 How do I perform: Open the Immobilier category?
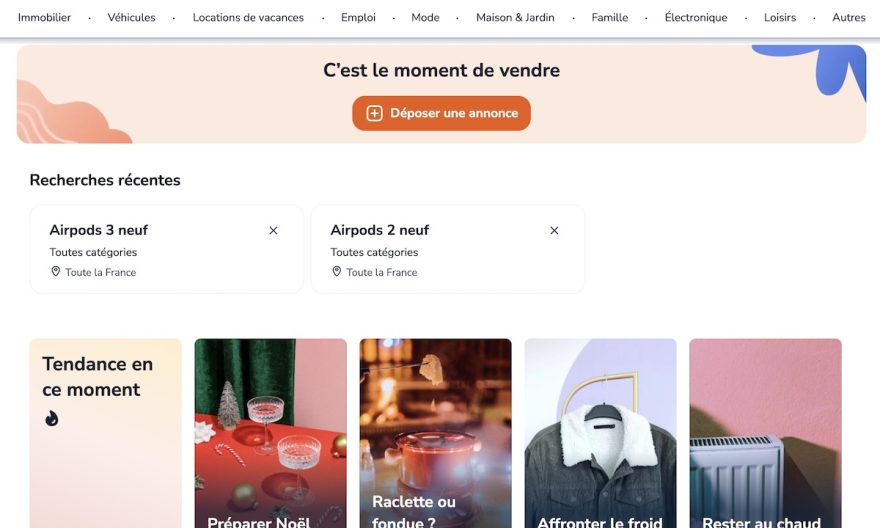(x=44, y=17)
